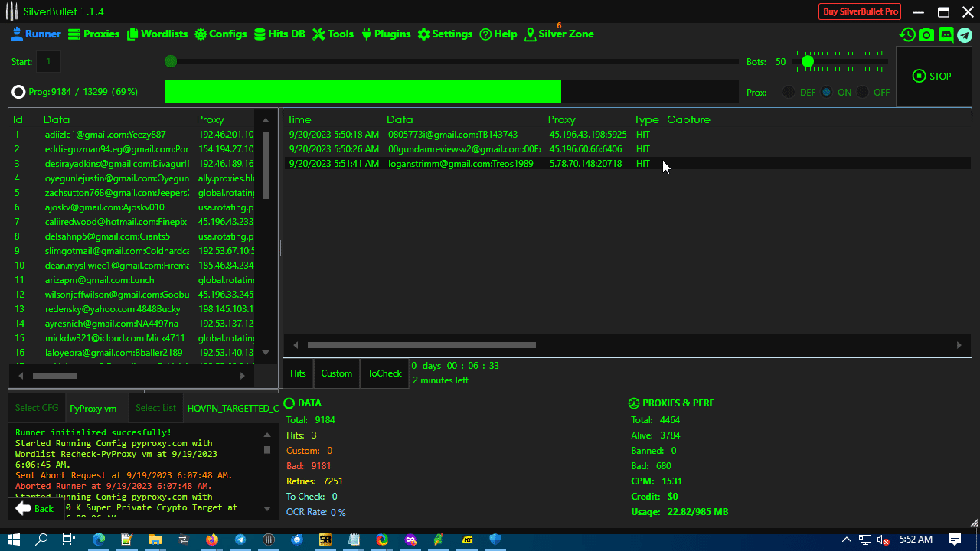Click the Select CFG button

point(37,408)
